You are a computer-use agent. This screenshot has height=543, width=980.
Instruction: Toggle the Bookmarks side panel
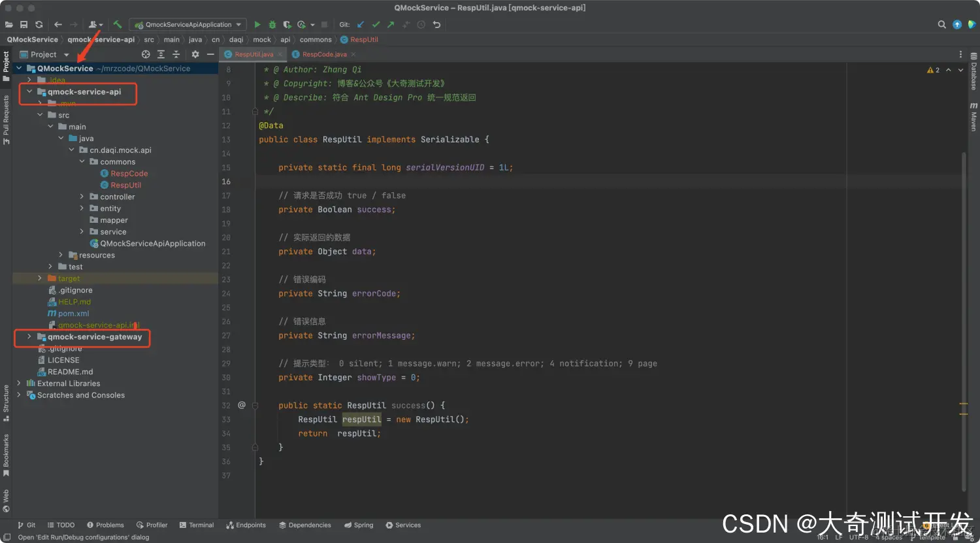tap(6, 455)
